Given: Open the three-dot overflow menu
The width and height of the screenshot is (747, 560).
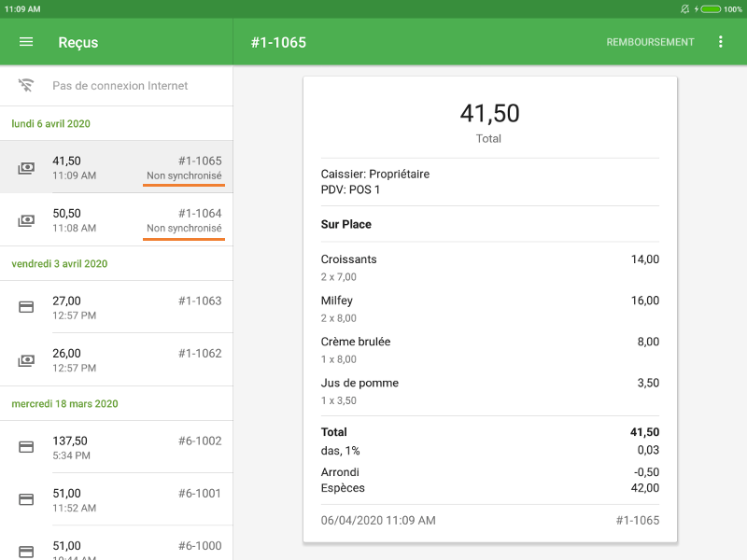Looking at the screenshot, I should tap(720, 42).
